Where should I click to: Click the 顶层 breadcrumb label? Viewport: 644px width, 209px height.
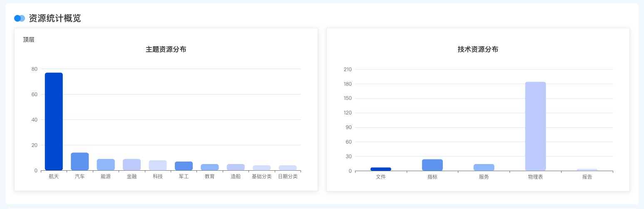coord(29,40)
